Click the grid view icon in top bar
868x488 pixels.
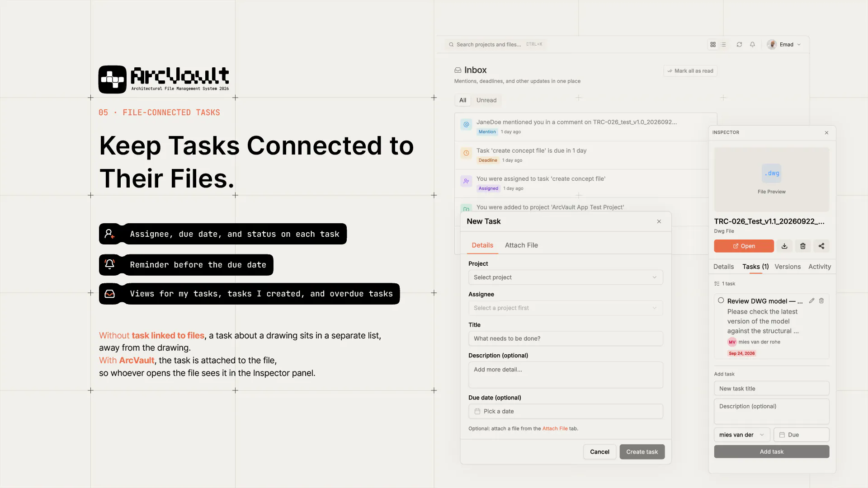click(713, 44)
